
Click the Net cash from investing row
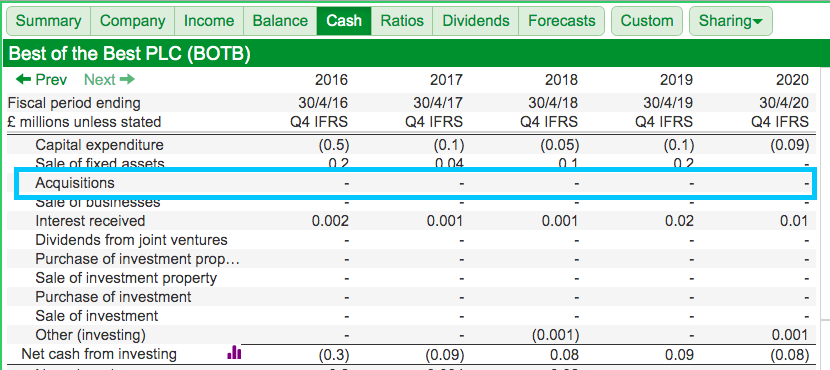pyautogui.click(x=408, y=354)
